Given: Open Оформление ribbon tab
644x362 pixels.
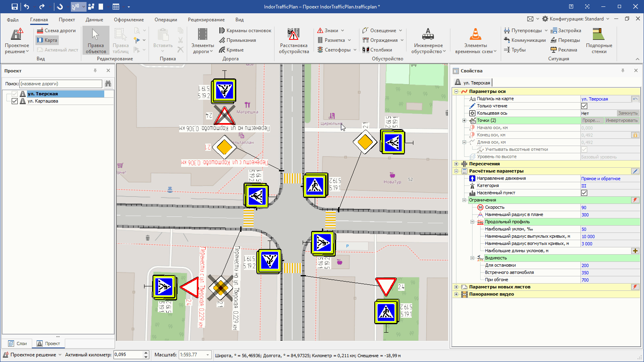Looking at the screenshot, I should coord(129,20).
